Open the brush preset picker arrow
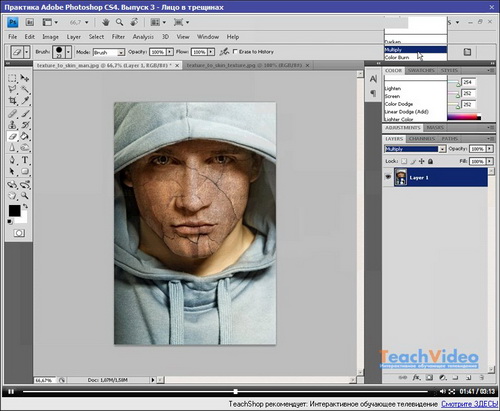Screen dimensions: 500x411 pyautogui.click(x=68, y=52)
